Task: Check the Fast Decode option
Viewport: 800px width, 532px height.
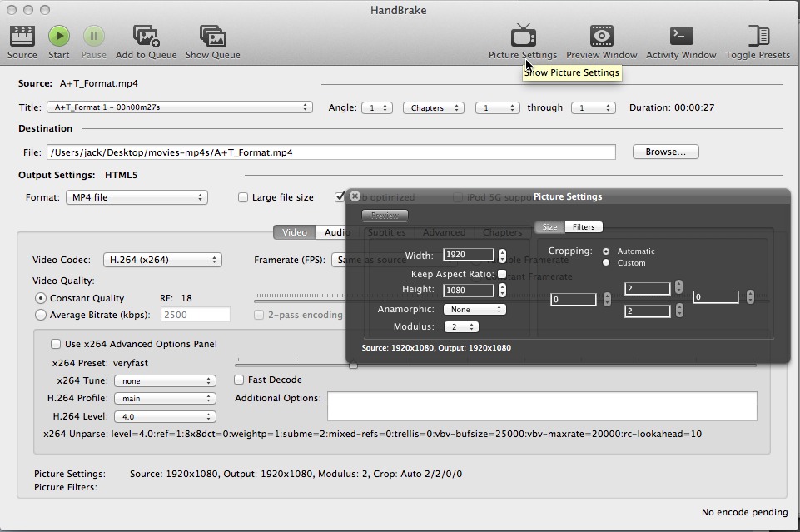Action: (x=240, y=380)
